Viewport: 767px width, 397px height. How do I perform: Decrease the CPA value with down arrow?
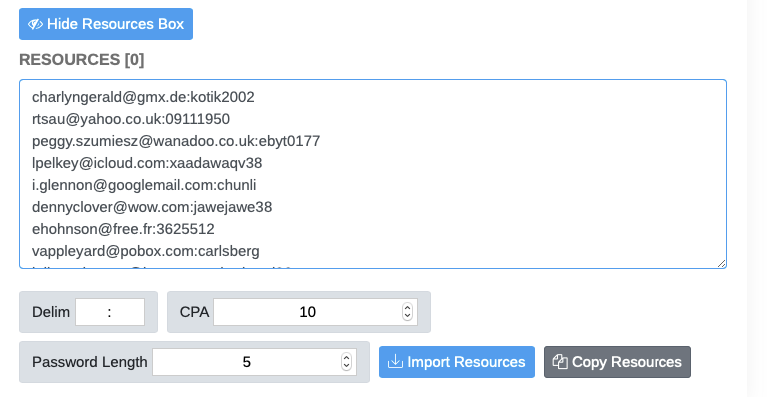click(407, 316)
